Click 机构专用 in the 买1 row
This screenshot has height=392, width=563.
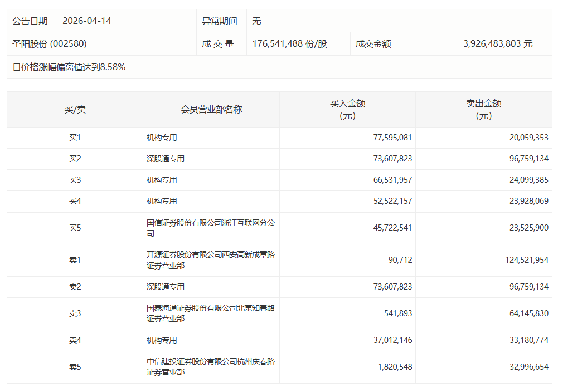[x=157, y=137]
